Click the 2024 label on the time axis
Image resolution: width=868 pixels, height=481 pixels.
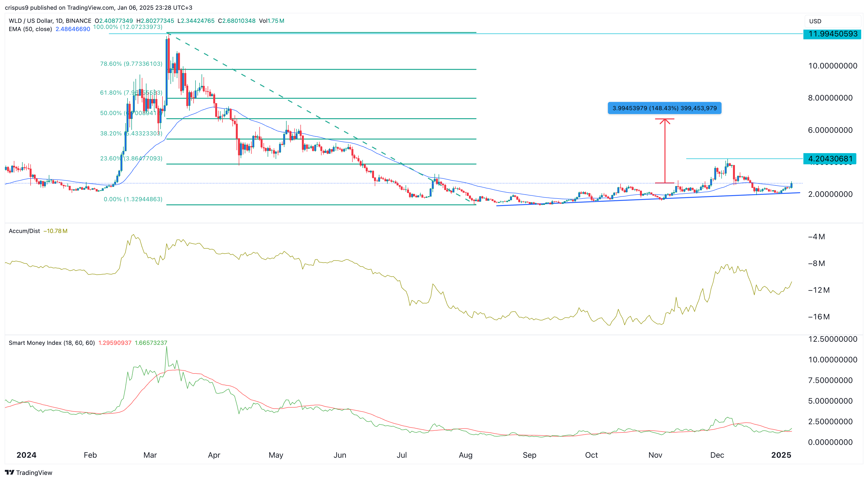click(26, 455)
